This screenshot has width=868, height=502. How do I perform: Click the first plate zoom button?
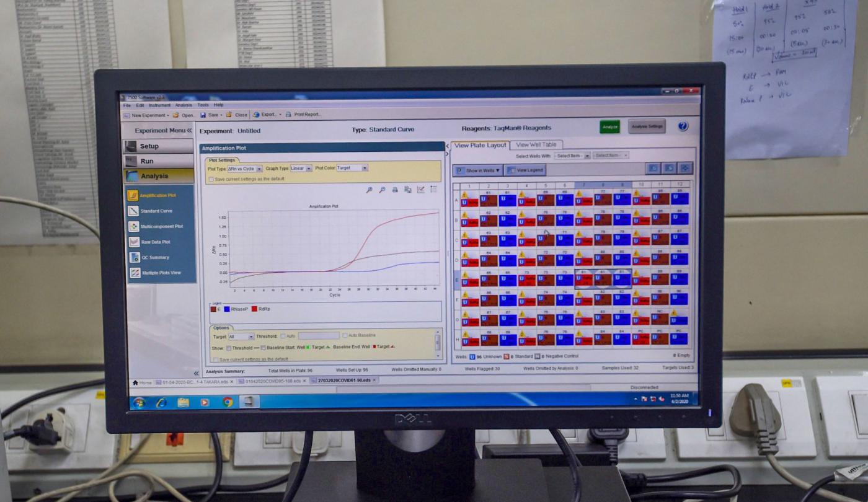click(x=653, y=168)
